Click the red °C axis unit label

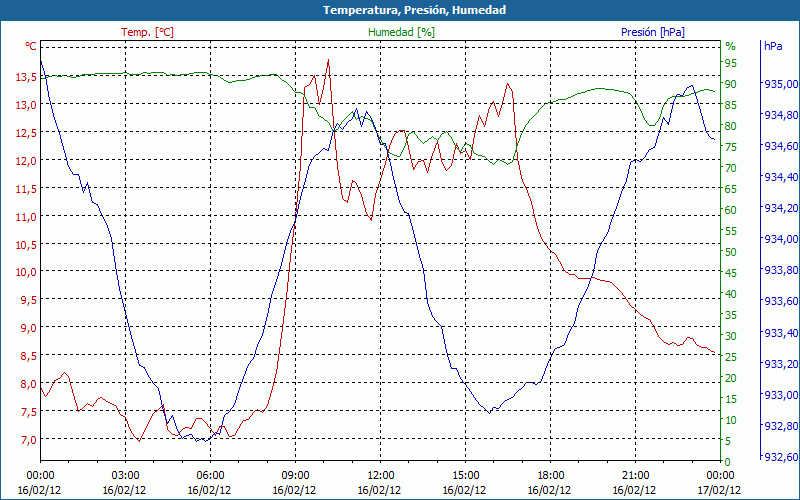[31, 46]
